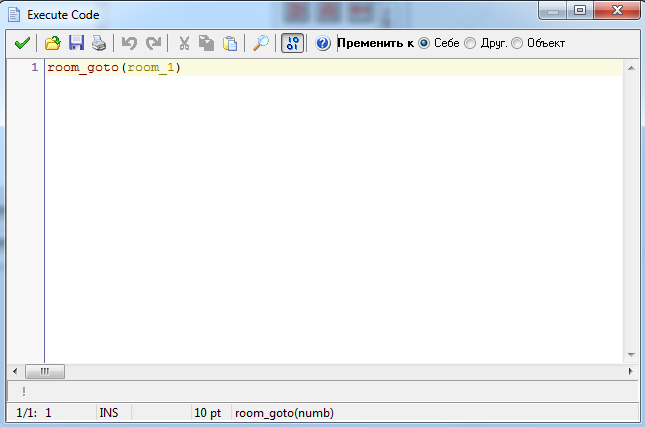Toggle the syntax check button

click(292, 43)
